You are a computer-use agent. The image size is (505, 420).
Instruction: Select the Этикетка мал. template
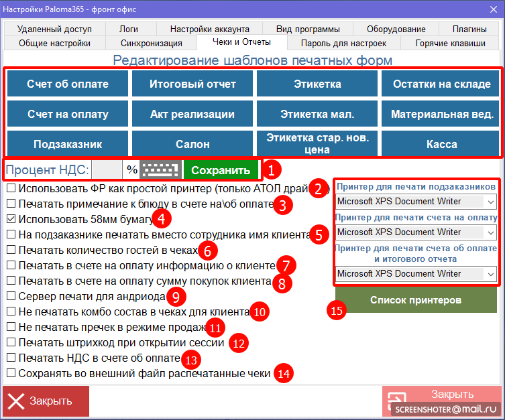coord(317,114)
